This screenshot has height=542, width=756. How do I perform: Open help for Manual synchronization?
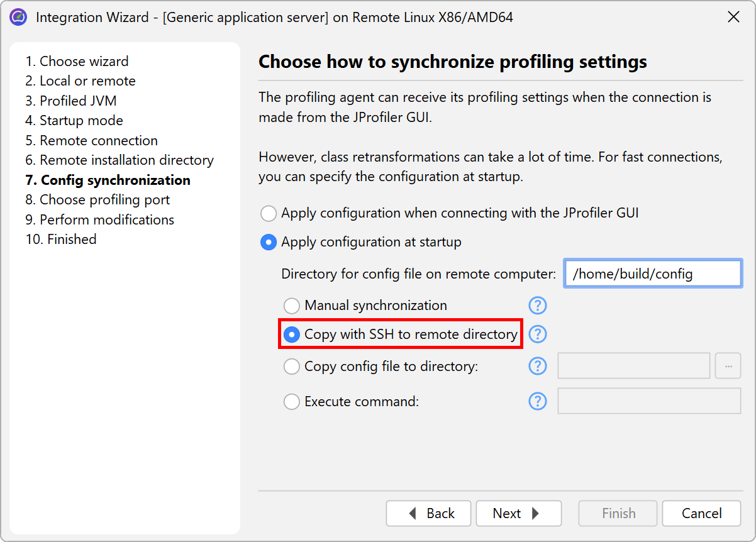click(537, 306)
